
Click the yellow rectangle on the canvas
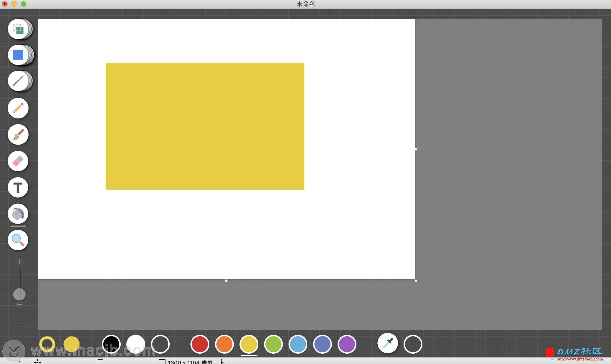205,126
